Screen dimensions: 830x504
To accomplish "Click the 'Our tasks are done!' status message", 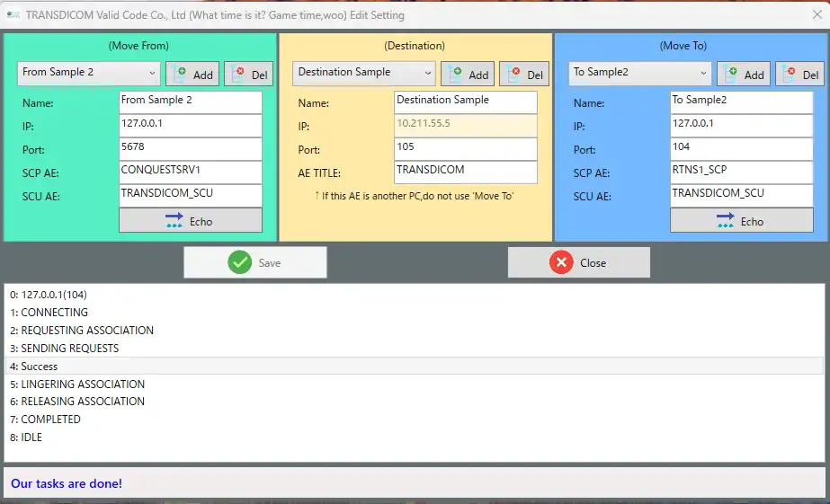I will 67,483.
